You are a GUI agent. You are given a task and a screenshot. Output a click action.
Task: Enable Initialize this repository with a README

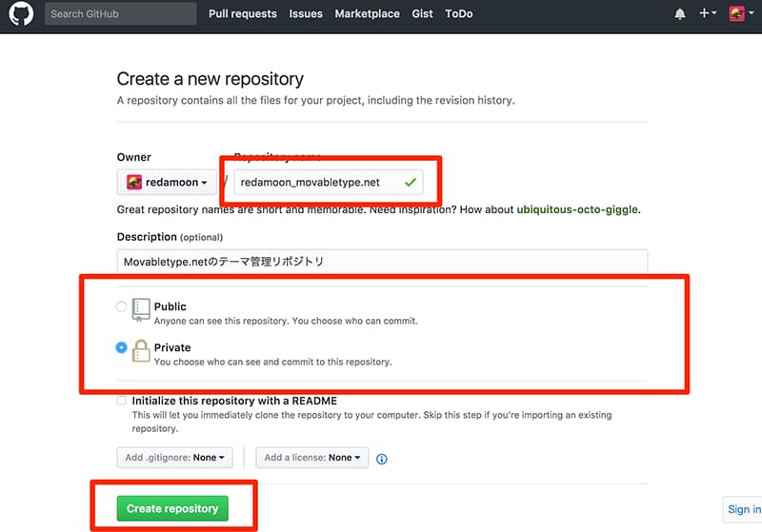pyautogui.click(x=121, y=401)
